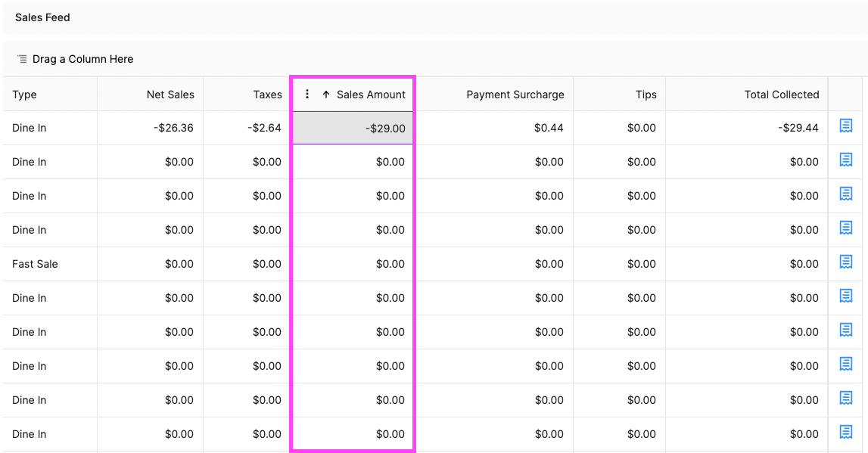Screen dimensions: 868x453
Task: Open the receipt icon for Fast Sale row
Action: point(846,262)
